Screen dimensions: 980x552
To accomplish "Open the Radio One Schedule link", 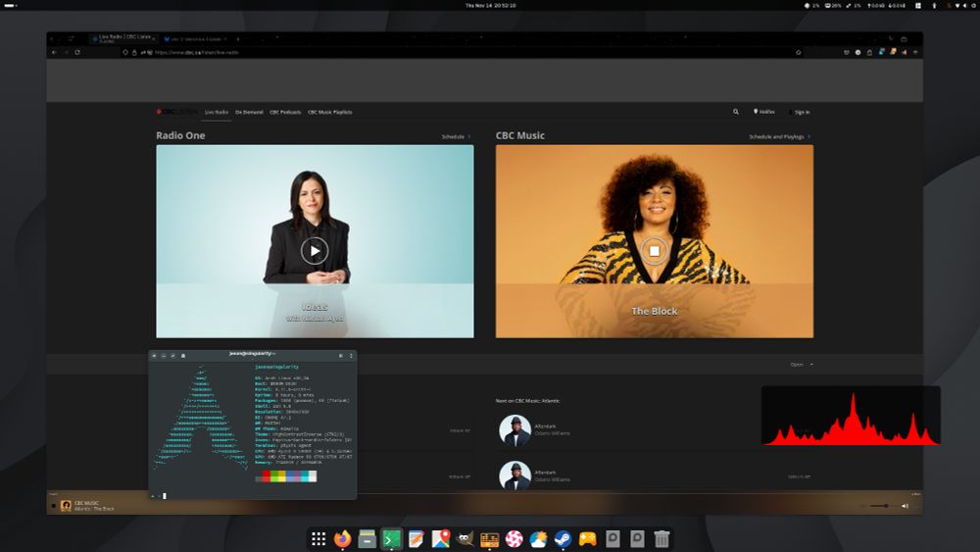I will click(455, 136).
